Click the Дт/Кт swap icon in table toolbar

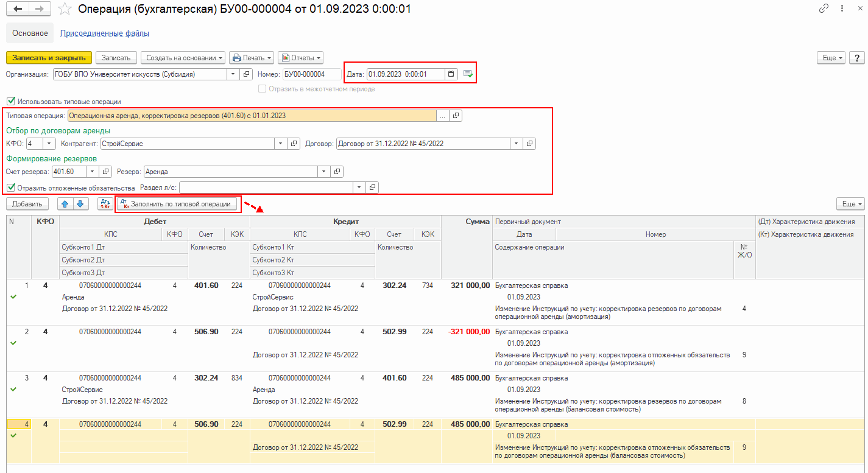(x=105, y=204)
